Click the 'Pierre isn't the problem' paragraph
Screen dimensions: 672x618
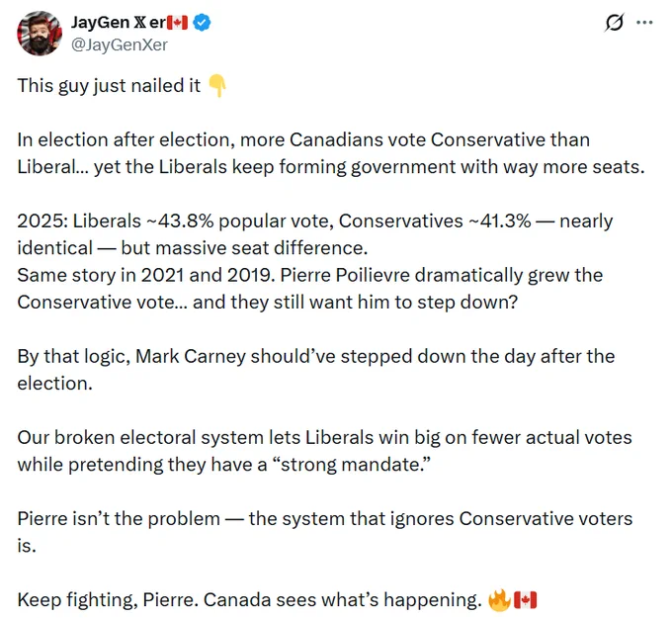coord(325,532)
